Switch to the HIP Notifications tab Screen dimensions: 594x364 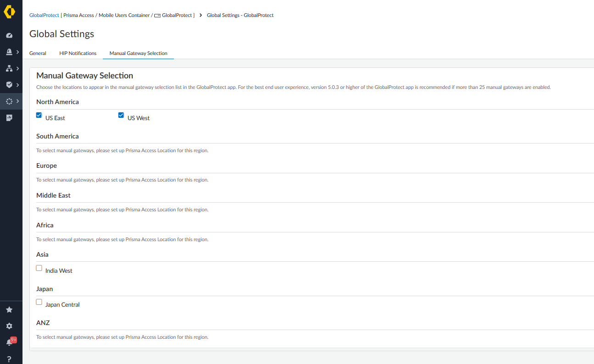click(x=78, y=53)
